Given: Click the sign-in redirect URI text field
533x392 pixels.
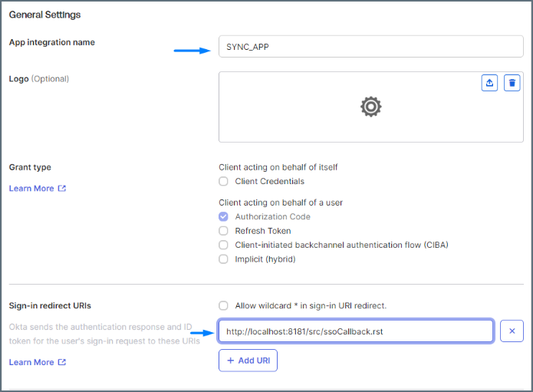Looking at the screenshot, I should 355,331.
